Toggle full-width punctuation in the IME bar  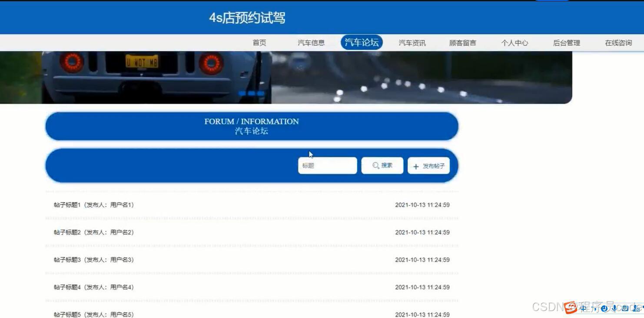pyautogui.click(x=594, y=308)
